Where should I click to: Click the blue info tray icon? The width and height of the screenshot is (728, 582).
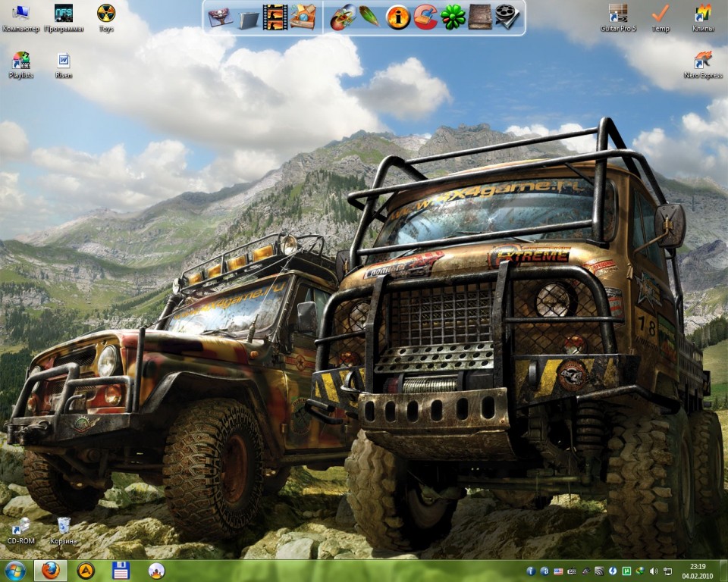pos(531,571)
